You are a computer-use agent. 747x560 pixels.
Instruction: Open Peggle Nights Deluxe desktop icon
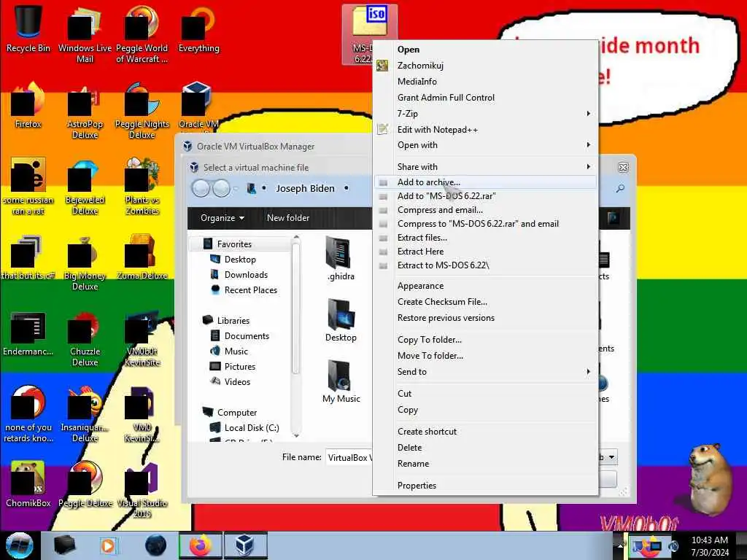[142, 111]
